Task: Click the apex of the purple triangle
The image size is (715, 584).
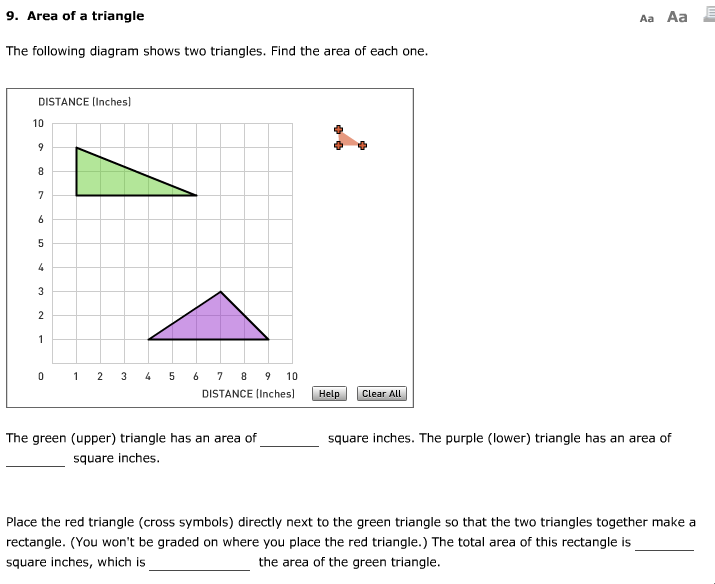Action: click(221, 292)
